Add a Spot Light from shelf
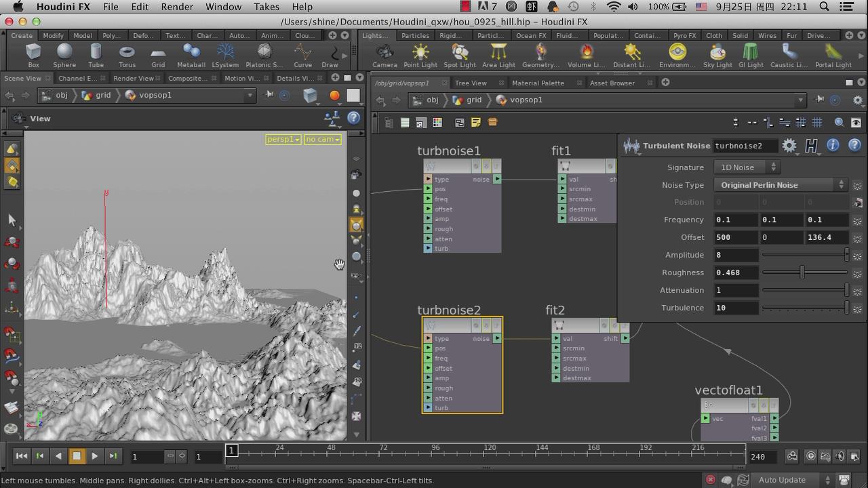This screenshot has width=868, height=488. [x=460, y=56]
